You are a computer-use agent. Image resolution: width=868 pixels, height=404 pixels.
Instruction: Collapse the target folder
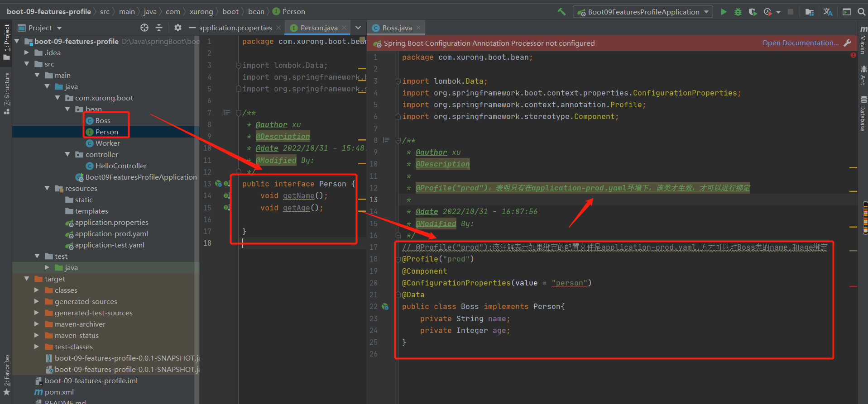point(27,279)
